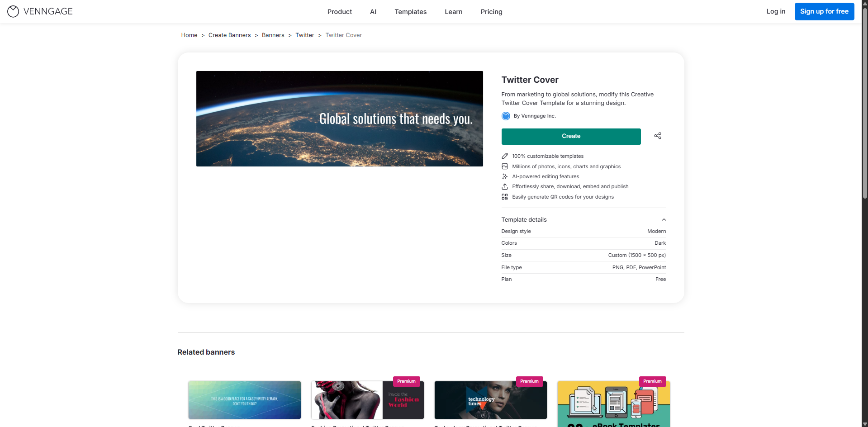
Task: Click the Related banners heading
Action: 206,352
